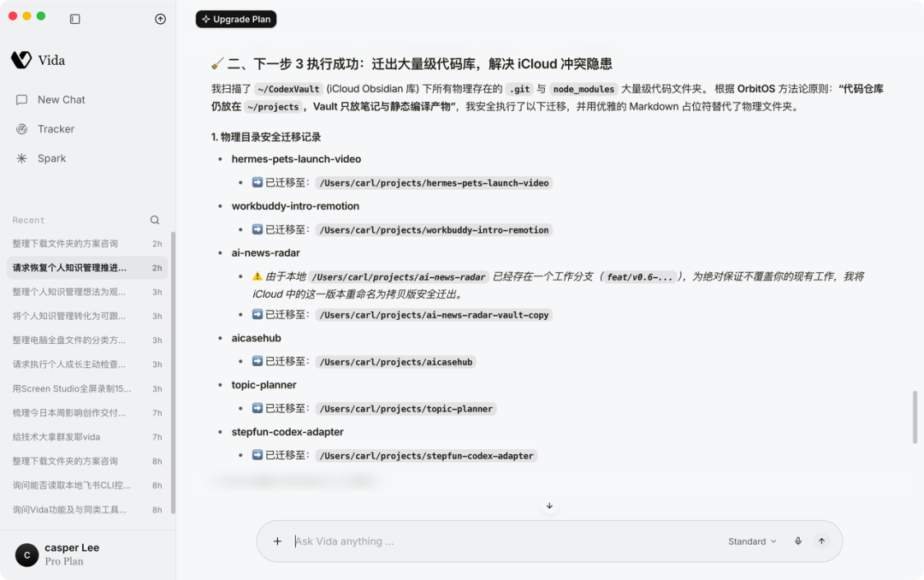Click the aicasehub bullet heading
This screenshot has width=924, height=580.
coord(257,339)
